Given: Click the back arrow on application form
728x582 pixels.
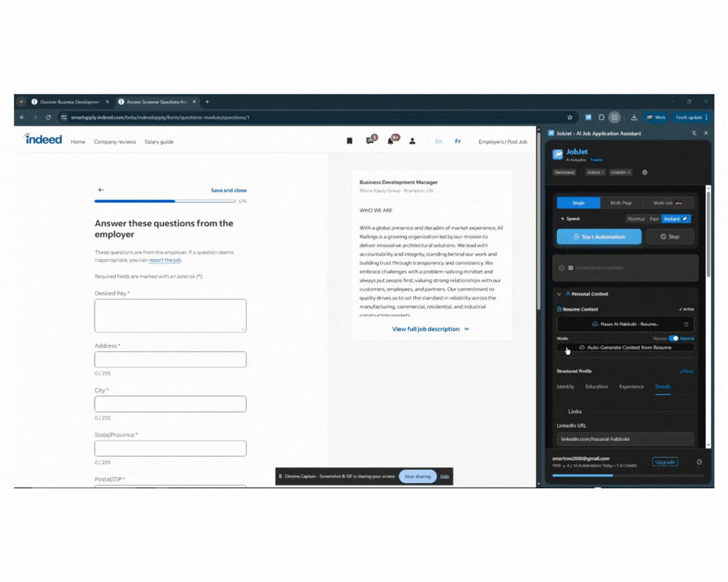Looking at the screenshot, I should tap(101, 190).
